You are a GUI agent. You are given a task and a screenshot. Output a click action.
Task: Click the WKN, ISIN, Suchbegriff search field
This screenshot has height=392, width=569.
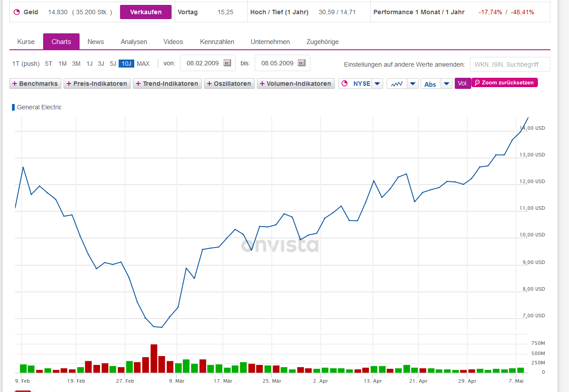pyautogui.click(x=509, y=64)
